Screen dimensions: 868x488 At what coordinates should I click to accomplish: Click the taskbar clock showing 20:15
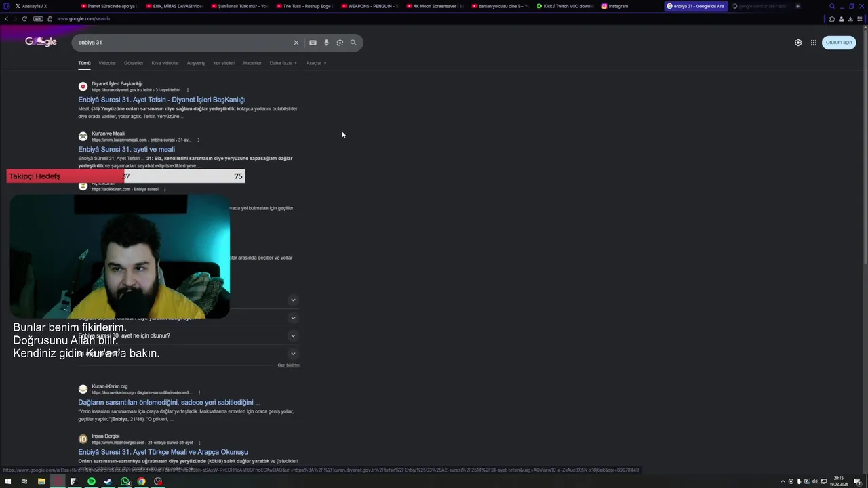click(x=839, y=481)
